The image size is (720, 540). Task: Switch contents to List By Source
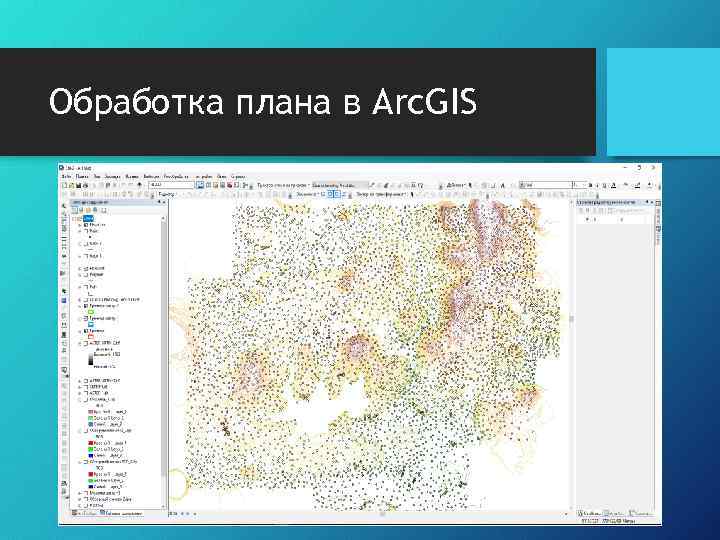[x=81, y=210]
